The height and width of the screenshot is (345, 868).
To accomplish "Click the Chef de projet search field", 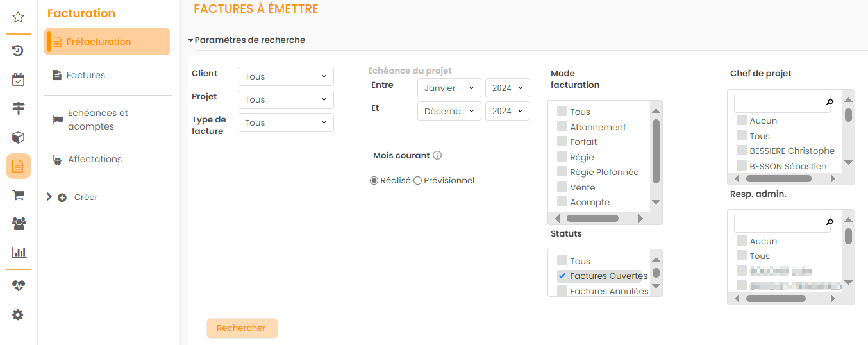I will 779,103.
